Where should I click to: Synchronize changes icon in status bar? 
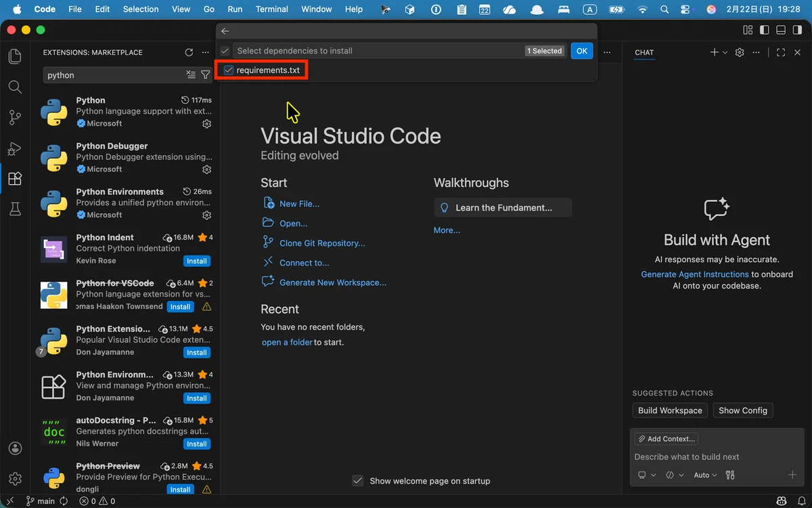coord(64,501)
